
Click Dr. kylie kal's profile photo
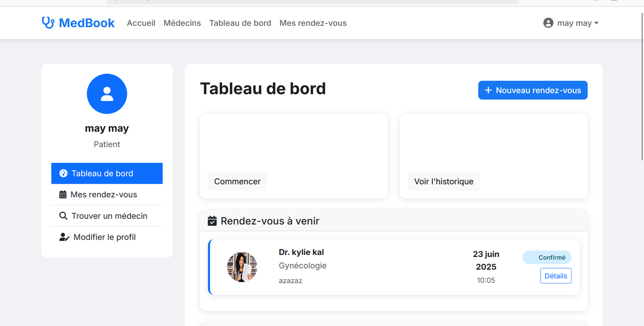pos(242,267)
